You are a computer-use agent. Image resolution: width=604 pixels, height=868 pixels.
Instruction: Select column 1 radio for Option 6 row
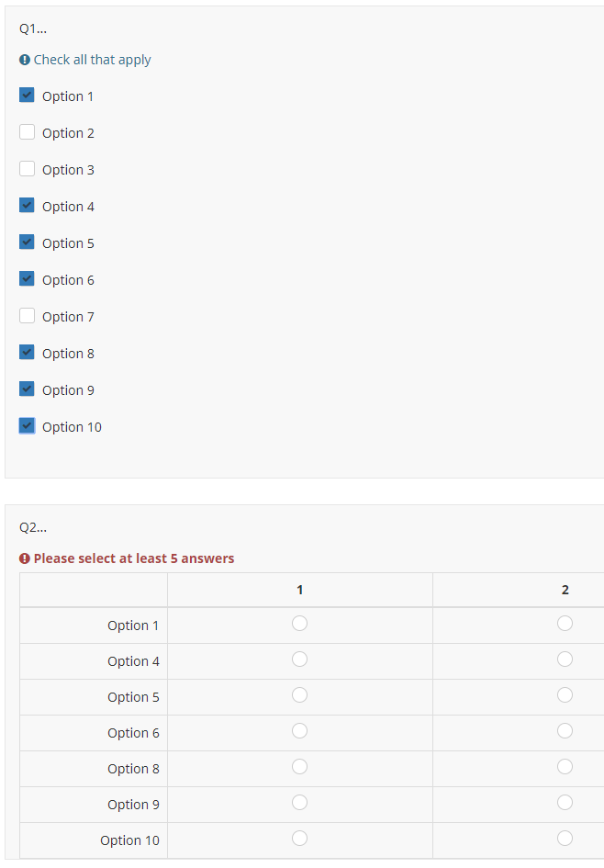click(x=299, y=731)
